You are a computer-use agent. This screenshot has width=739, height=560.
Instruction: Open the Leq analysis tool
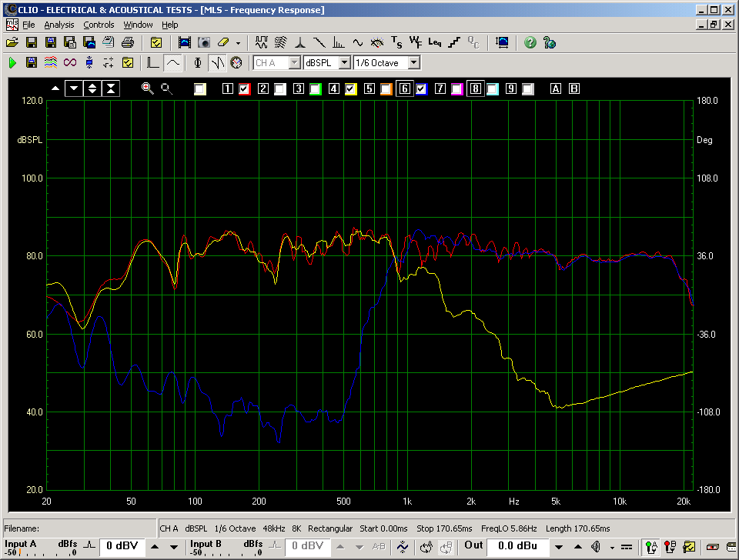tap(435, 42)
